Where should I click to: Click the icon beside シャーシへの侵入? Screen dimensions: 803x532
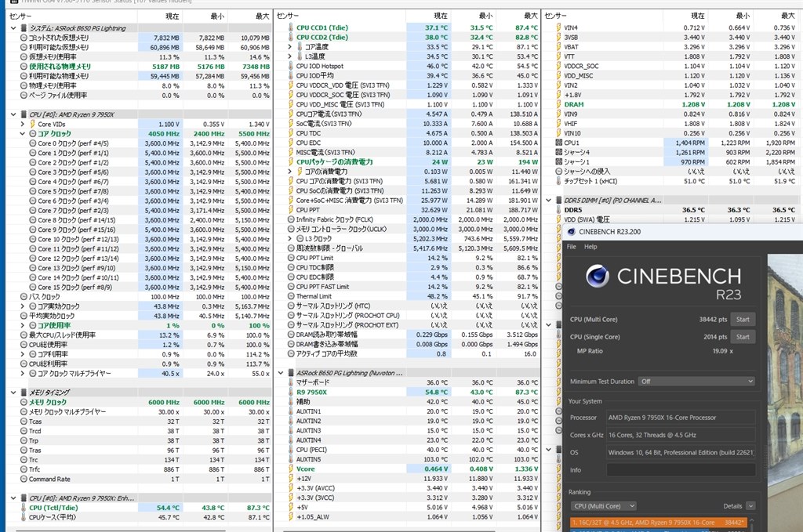pos(558,172)
